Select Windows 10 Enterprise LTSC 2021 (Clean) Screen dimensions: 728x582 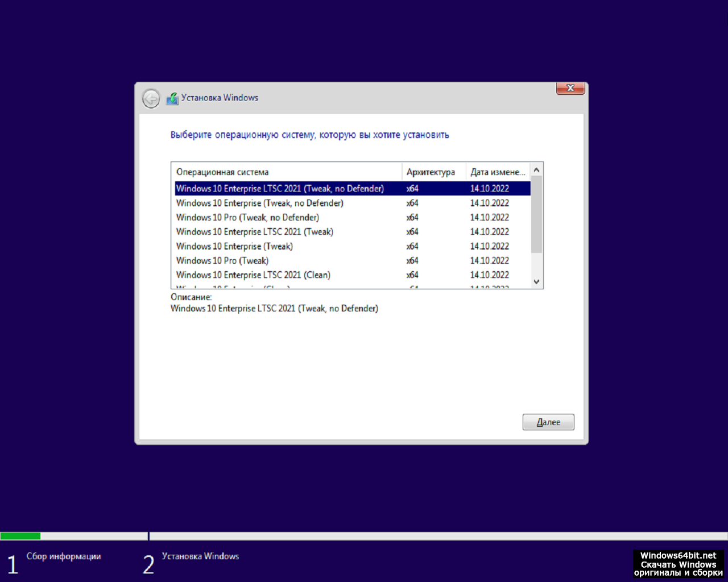tap(253, 275)
